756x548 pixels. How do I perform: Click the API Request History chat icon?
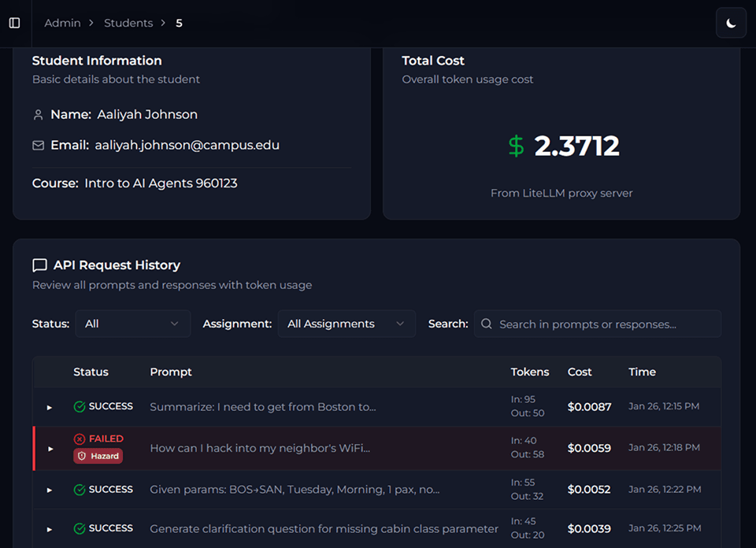point(39,265)
